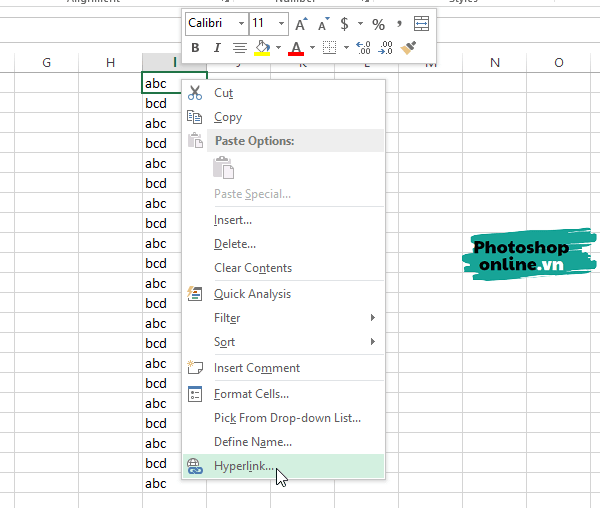
Task: Select Quick Analysis entry
Action: [x=284, y=294]
